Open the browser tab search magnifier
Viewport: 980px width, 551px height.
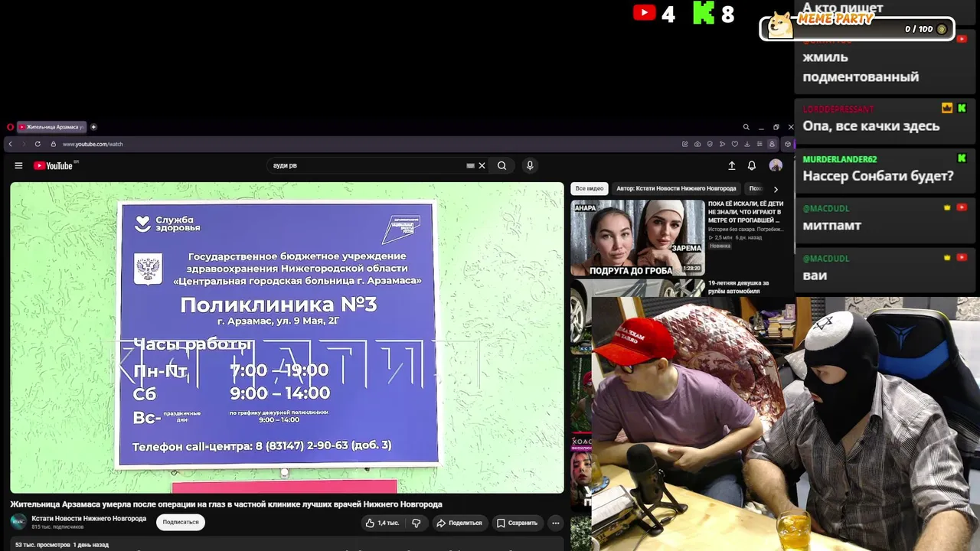[x=746, y=127]
